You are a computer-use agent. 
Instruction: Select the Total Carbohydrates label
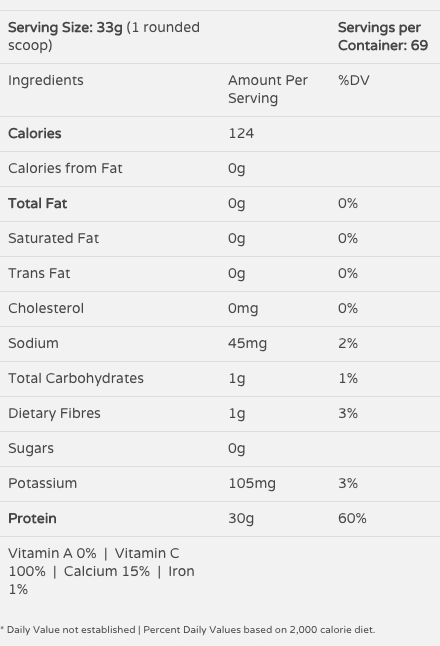[76, 379]
